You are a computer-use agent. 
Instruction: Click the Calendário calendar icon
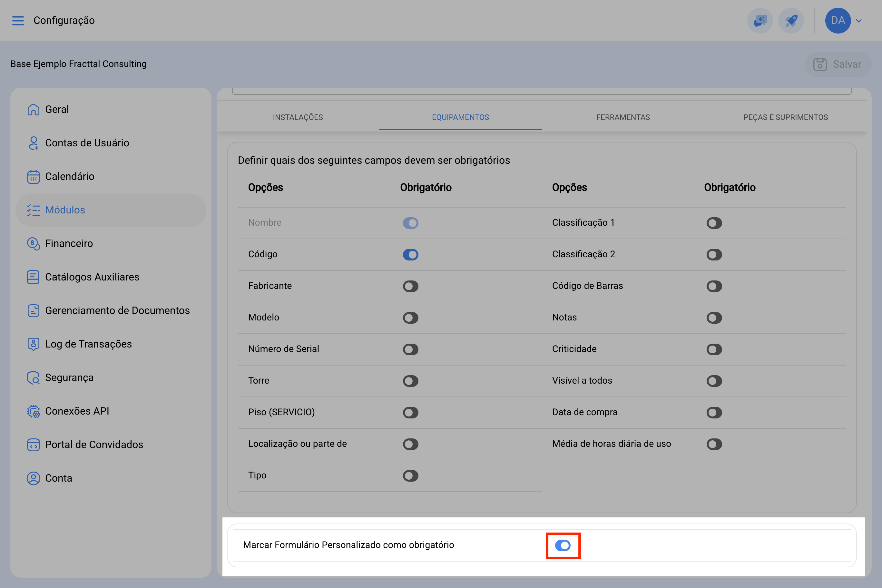point(34,177)
